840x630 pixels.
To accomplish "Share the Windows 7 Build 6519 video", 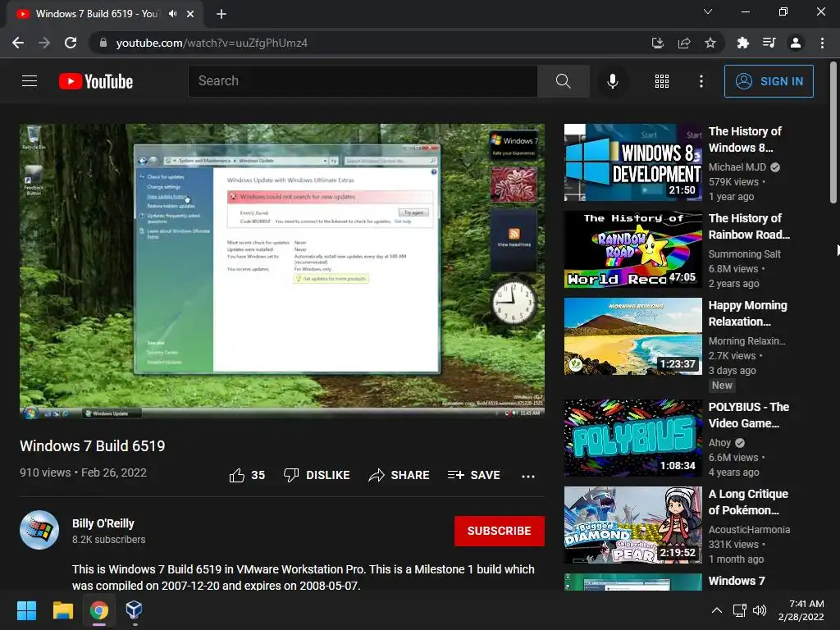I will pos(399,475).
